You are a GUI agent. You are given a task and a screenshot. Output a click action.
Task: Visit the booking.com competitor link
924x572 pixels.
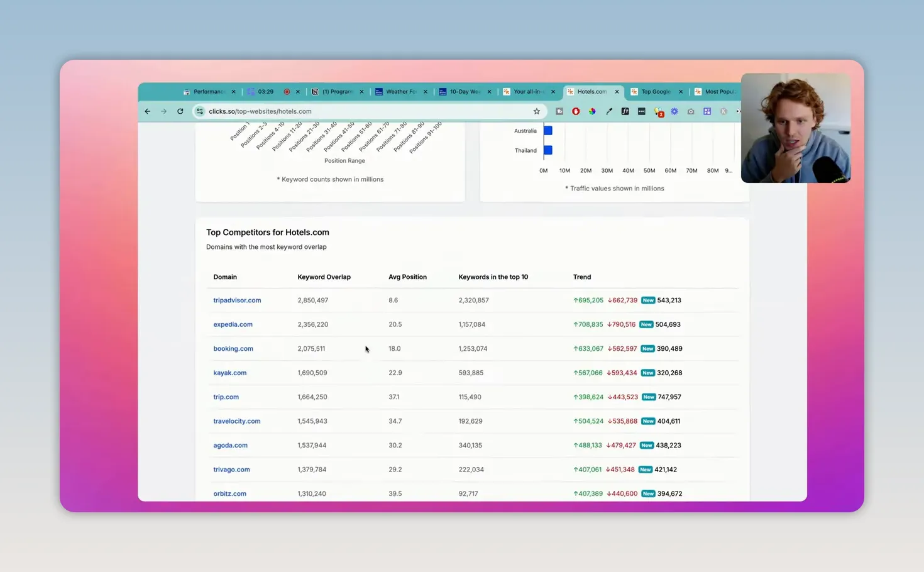pos(233,349)
